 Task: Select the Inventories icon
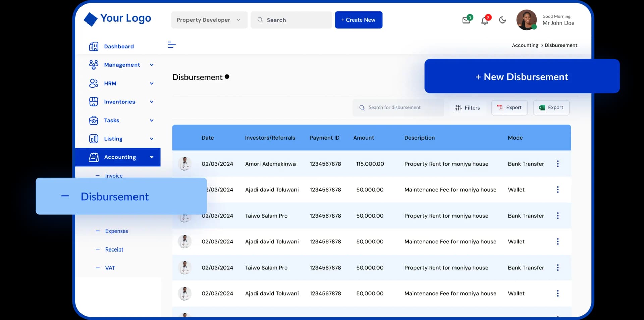coord(94,102)
